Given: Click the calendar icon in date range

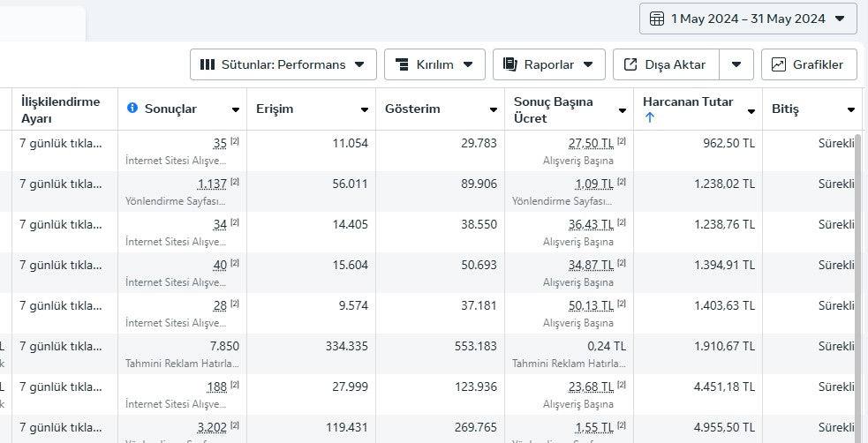Looking at the screenshot, I should coord(657,19).
